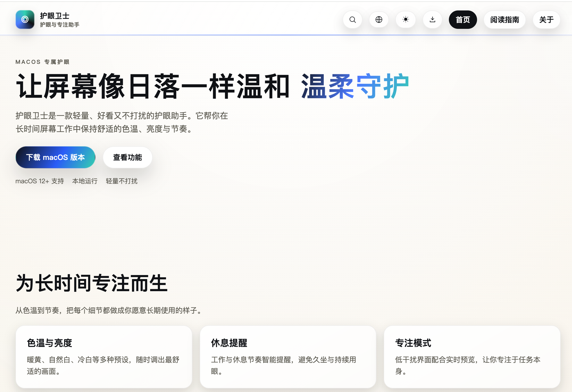Open the 阅读指南 page
The width and height of the screenshot is (572, 392).
(505, 20)
